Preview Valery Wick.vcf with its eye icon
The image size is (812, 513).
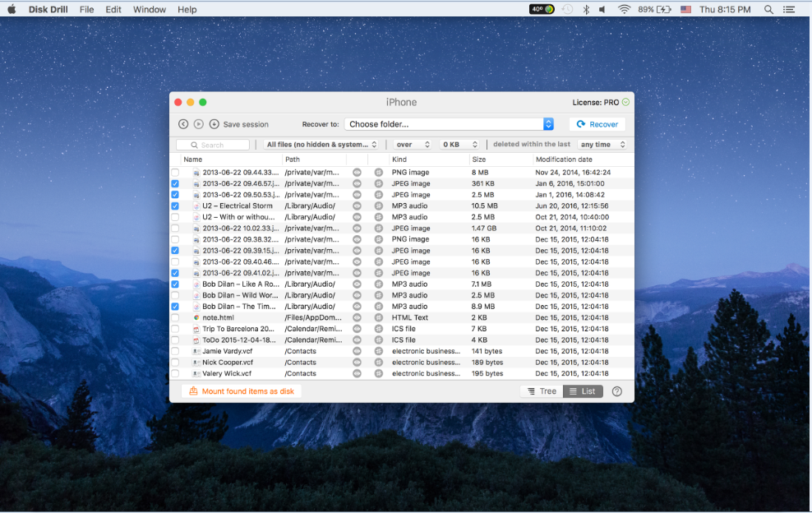pos(357,373)
